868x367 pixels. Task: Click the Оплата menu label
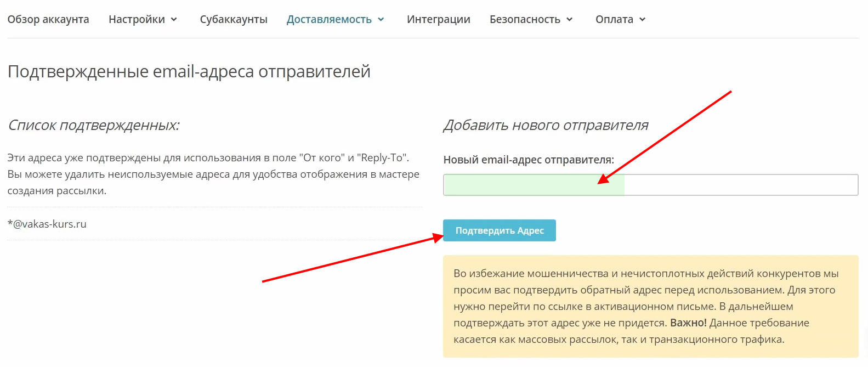pos(614,19)
